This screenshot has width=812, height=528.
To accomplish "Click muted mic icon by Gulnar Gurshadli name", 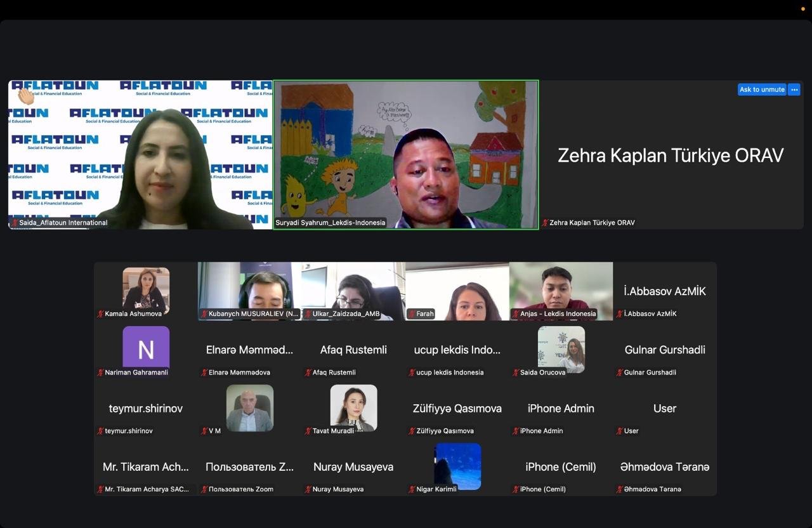I will [x=620, y=373].
